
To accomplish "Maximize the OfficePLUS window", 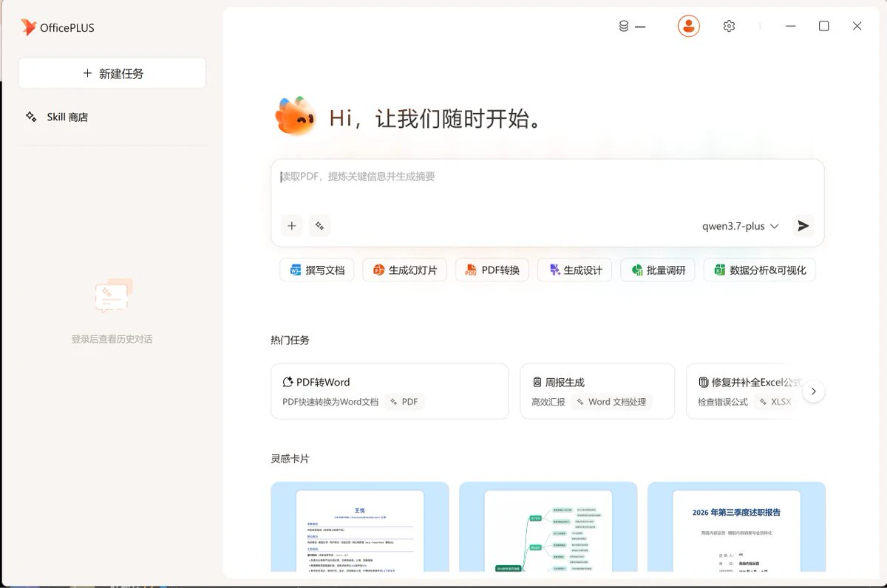I will (824, 27).
